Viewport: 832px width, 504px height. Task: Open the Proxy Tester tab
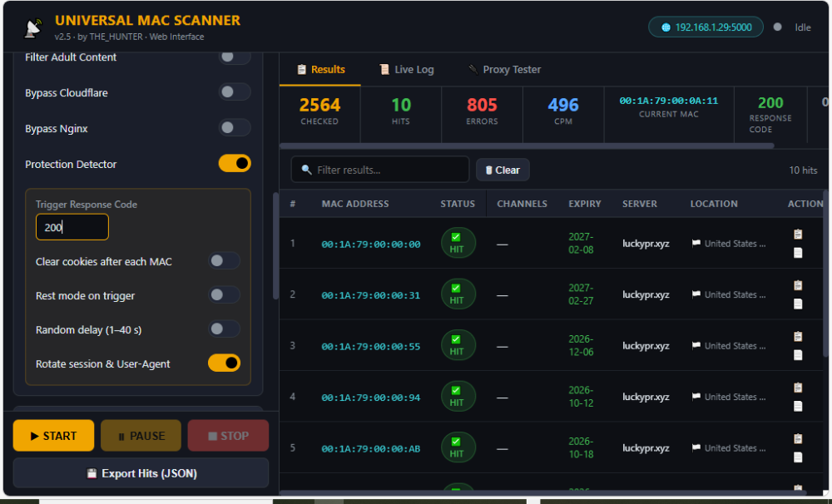pyautogui.click(x=504, y=70)
